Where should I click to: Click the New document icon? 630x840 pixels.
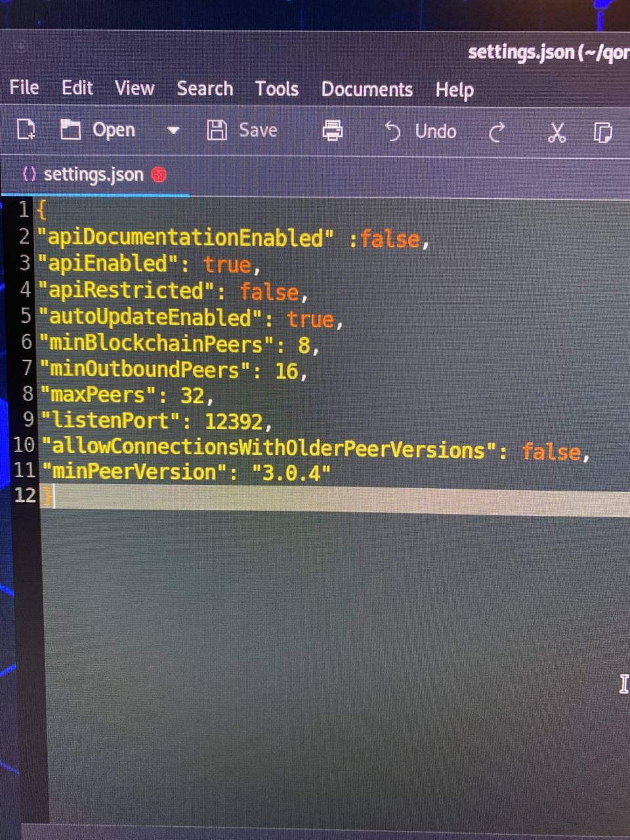(26, 130)
